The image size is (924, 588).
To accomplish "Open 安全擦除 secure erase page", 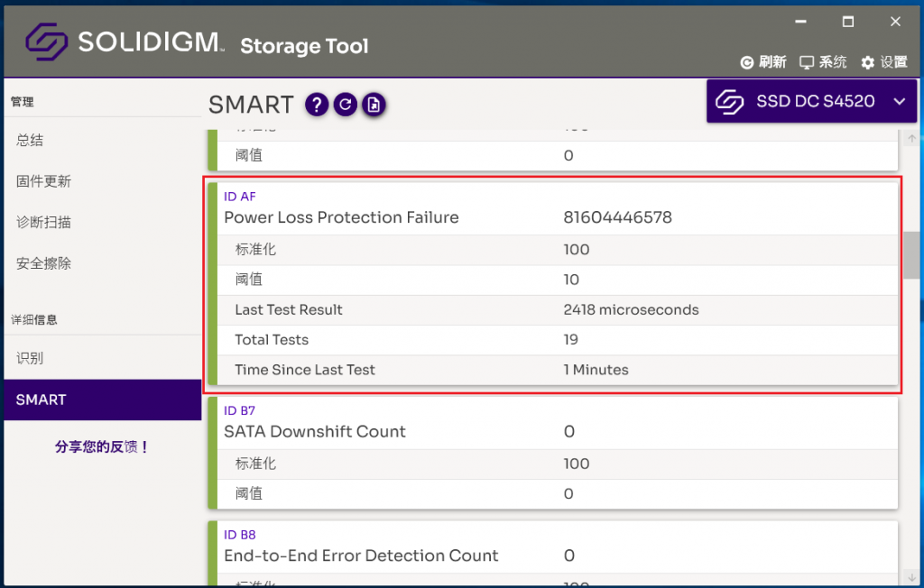I will [103, 263].
